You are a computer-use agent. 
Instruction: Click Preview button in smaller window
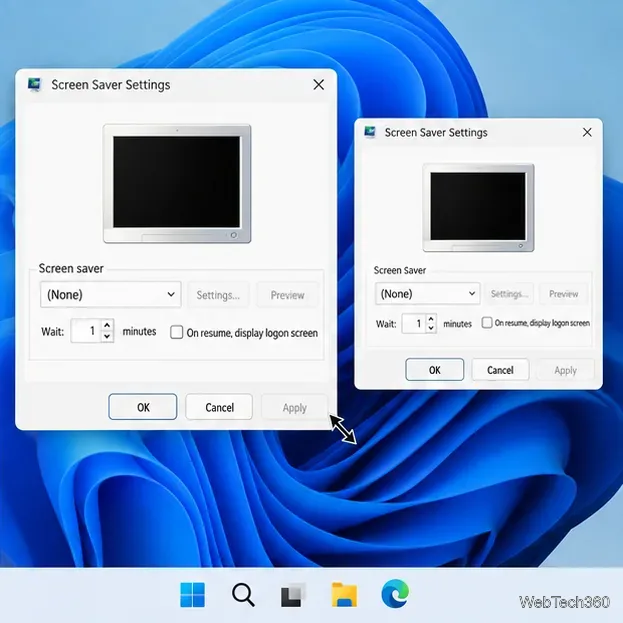point(563,294)
